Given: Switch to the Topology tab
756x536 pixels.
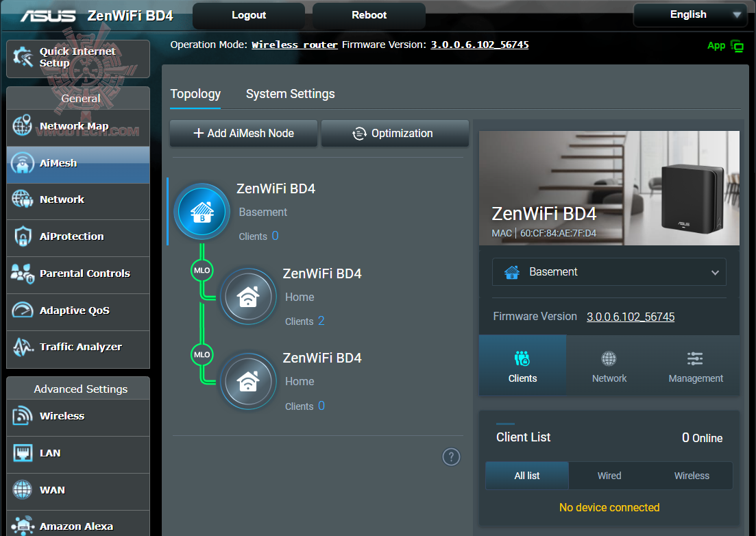Looking at the screenshot, I should [195, 93].
